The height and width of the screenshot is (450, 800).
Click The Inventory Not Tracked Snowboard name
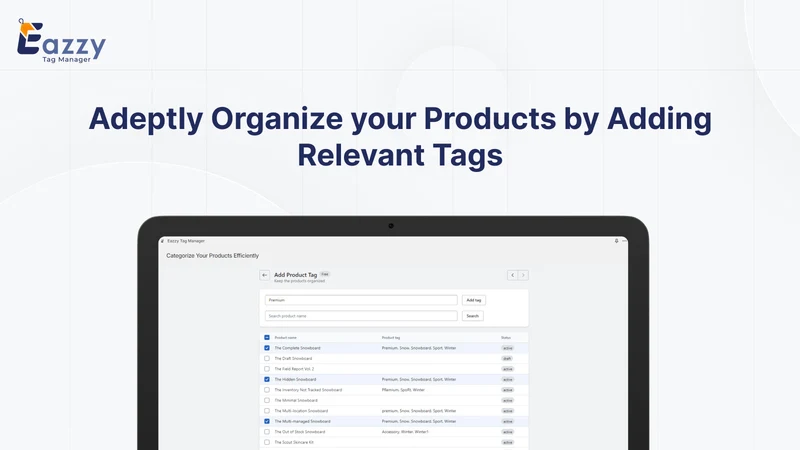coord(308,390)
